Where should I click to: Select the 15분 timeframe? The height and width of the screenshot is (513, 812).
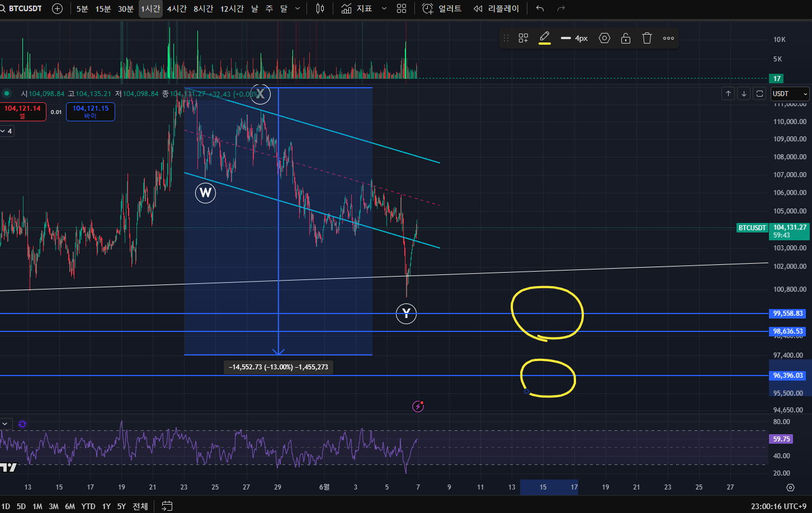(x=103, y=8)
